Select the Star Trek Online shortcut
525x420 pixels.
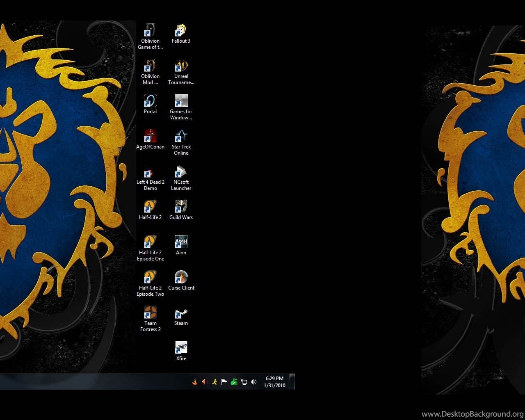click(181, 143)
